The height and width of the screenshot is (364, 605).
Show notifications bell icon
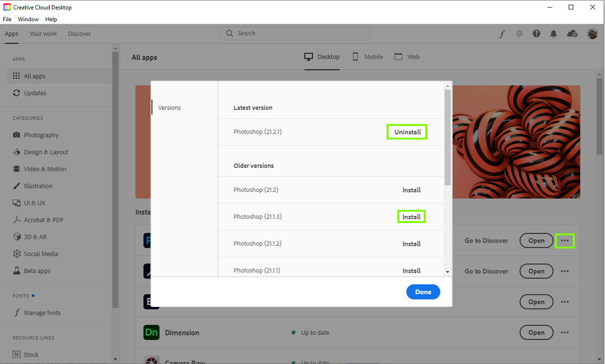click(554, 34)
